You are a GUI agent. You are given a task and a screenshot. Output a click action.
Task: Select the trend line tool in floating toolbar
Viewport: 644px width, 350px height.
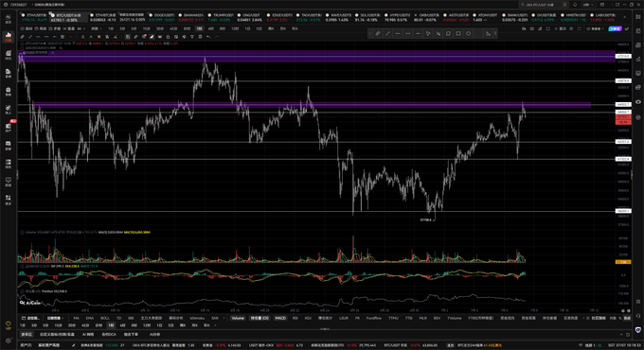(387, 33)
